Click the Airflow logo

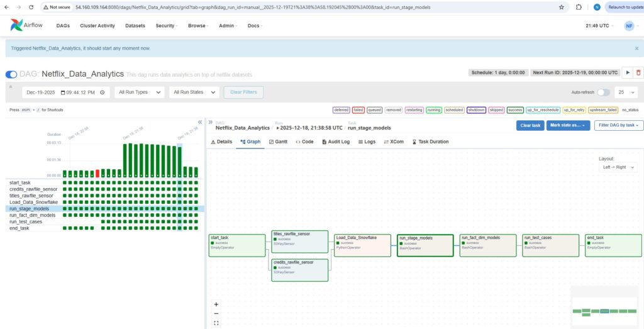pos(26,25)
